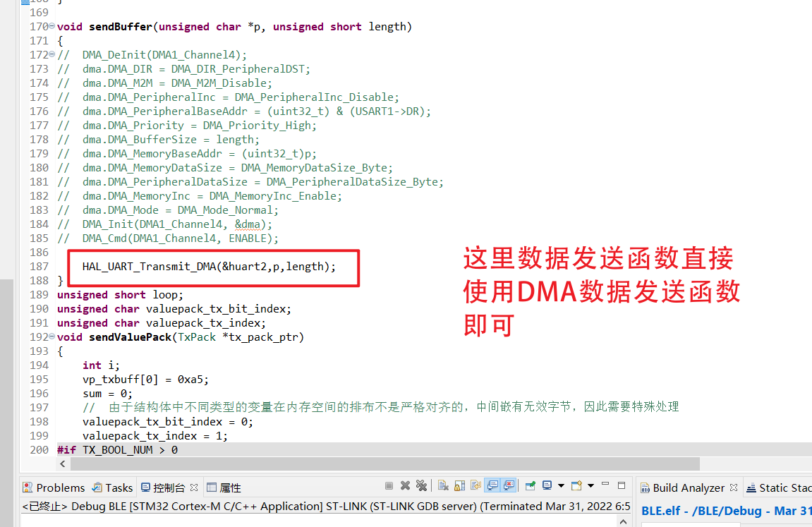Click commented DMA_MemoryDataSize_Byte line 180

pos(225,168)
